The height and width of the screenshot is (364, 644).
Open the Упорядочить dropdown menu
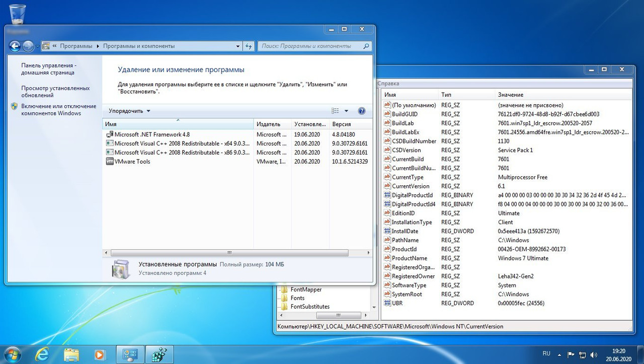[129, 111]
